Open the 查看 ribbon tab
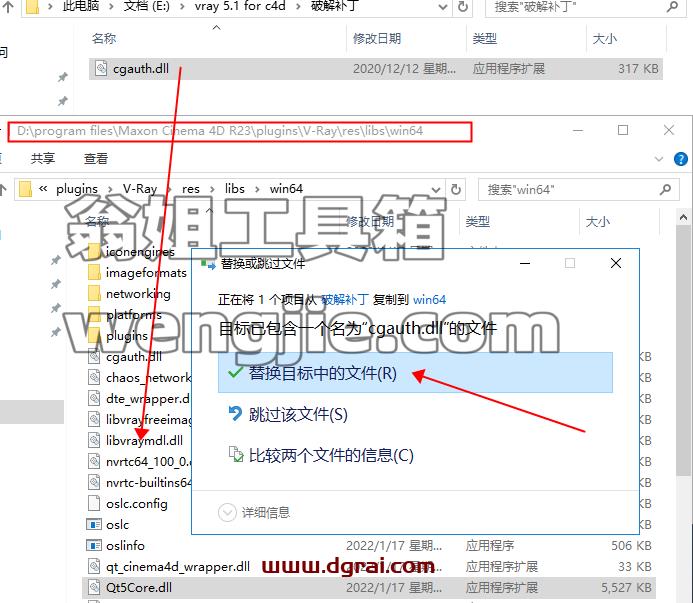Screen dimensions: 693x603 (96, 158)
